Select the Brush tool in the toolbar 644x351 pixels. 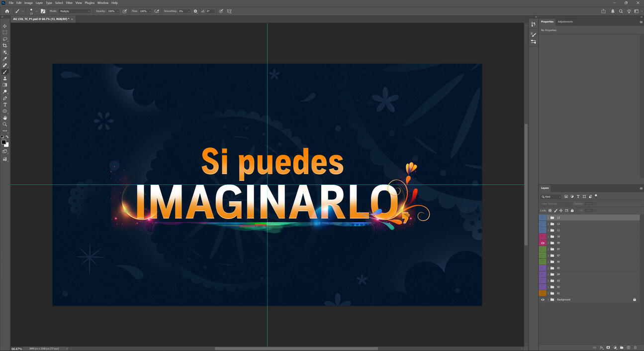[5, 72]
